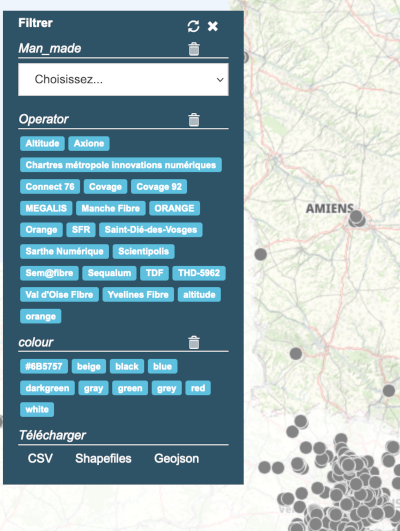Download data as Geojson
The width and height of the screenshot is (400, 531).
(x=176, y=459)
